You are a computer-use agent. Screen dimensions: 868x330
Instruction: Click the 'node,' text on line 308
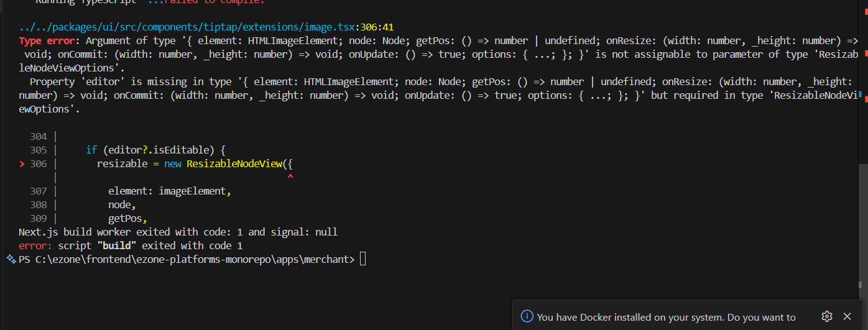point(121,205)
